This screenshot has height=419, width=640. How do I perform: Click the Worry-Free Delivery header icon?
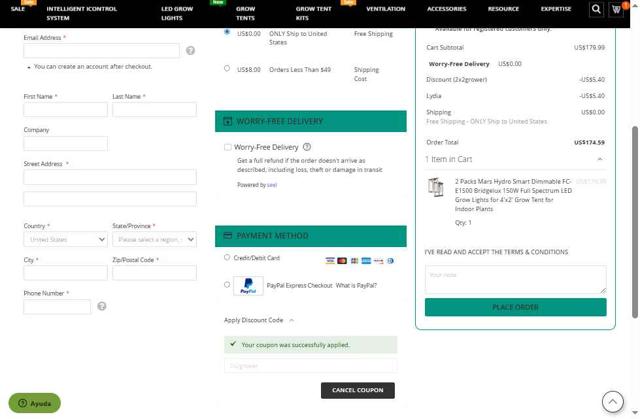point(227,122)
